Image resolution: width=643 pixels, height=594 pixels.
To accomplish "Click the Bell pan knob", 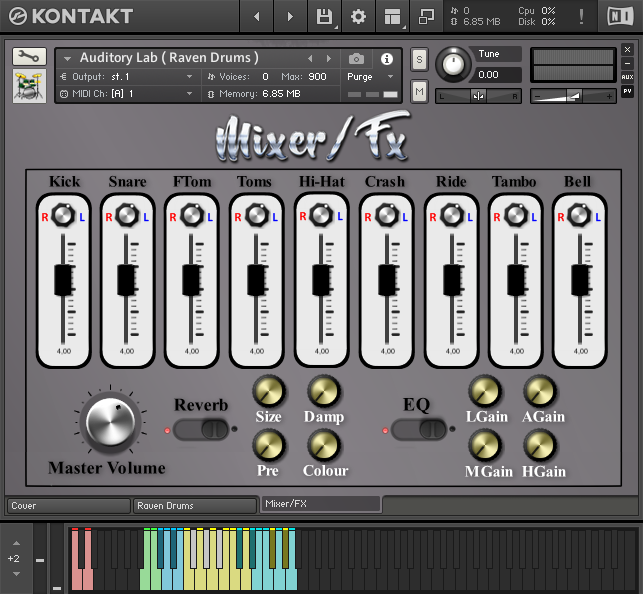I will pos(579,215).
